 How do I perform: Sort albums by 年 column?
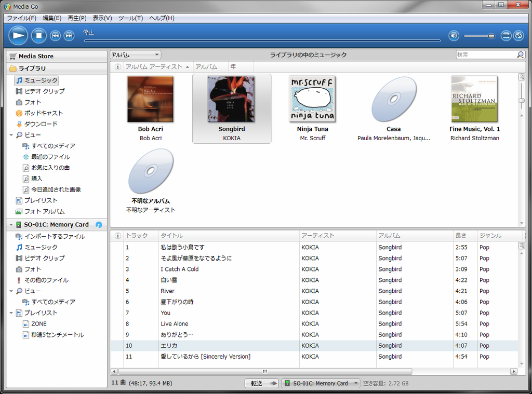pyautogui.click(x=241, y=67)
